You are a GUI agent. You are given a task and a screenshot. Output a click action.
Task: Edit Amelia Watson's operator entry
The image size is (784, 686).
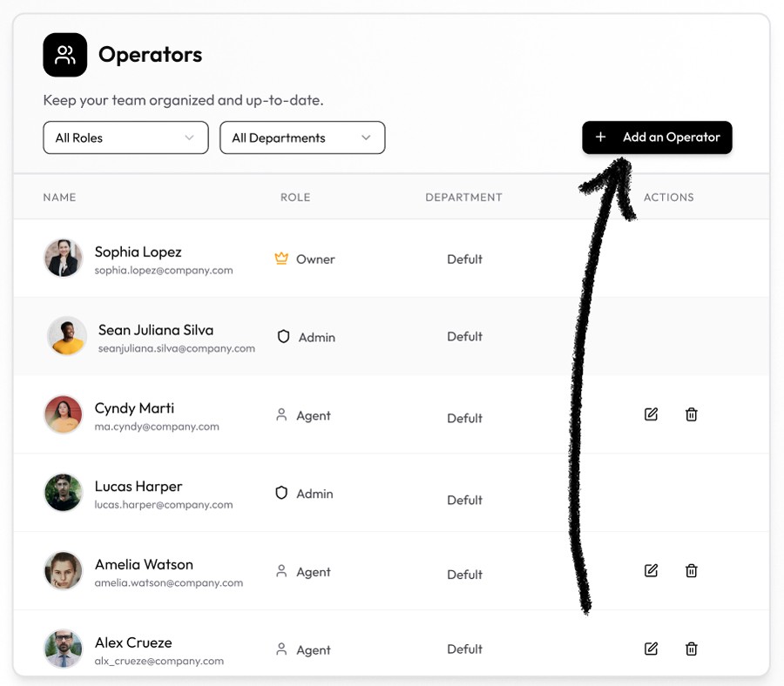tap(651, 570)
